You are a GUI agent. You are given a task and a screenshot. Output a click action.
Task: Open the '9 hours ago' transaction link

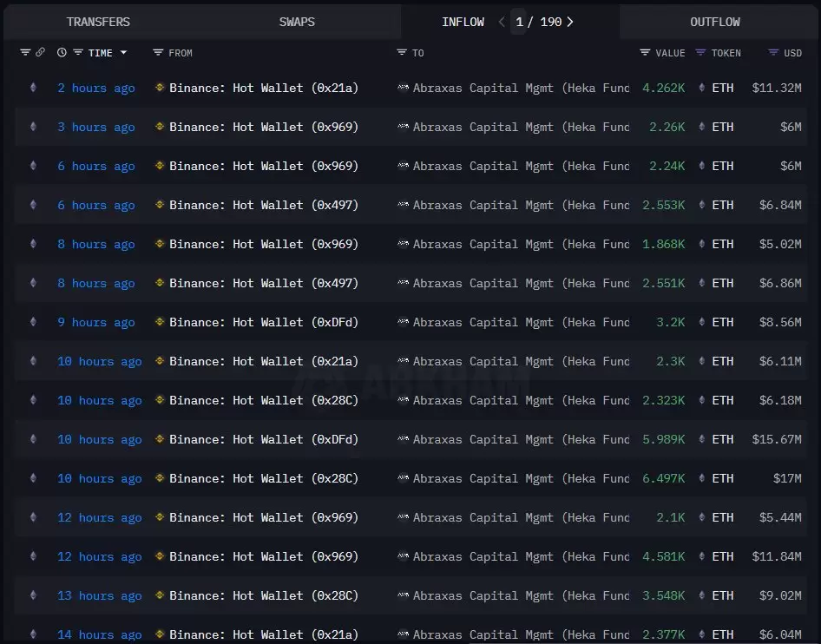95,323
